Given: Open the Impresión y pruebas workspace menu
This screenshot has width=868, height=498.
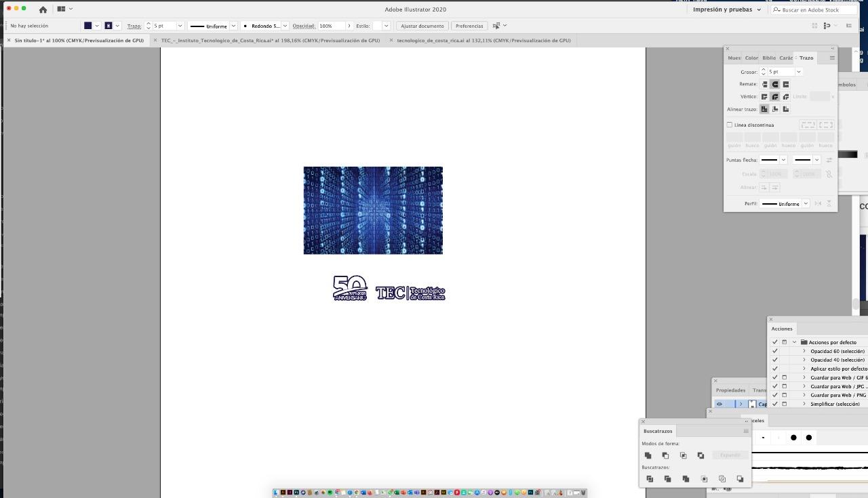Looking at the screenshot, I should [x=727, y=9].
